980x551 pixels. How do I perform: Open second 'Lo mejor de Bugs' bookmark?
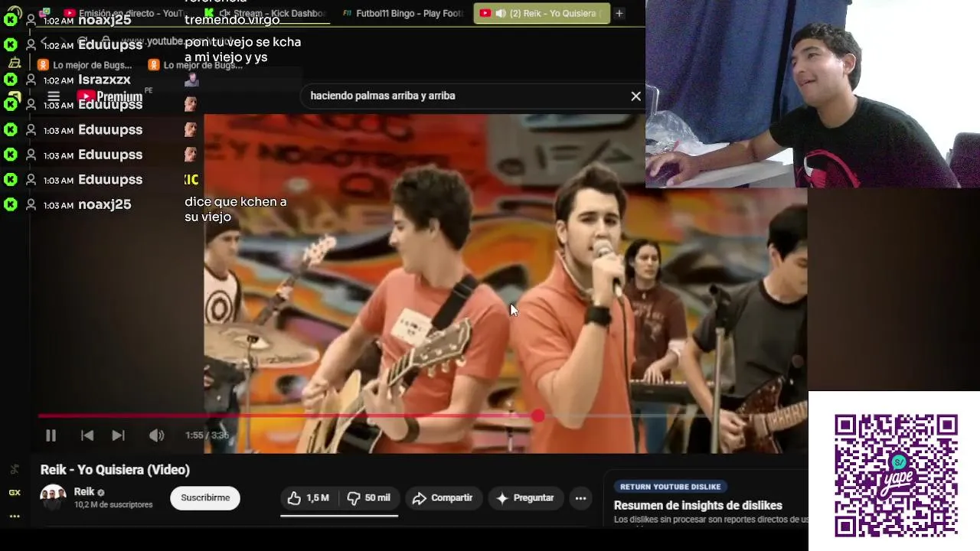(196, 65)
